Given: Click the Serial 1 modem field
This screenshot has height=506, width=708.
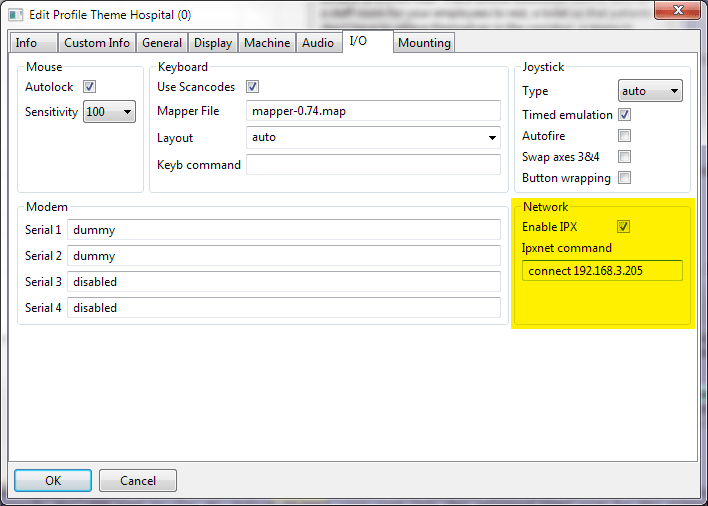Looking at the screenshot, I should pyautogui.click(x=283, y=230).
